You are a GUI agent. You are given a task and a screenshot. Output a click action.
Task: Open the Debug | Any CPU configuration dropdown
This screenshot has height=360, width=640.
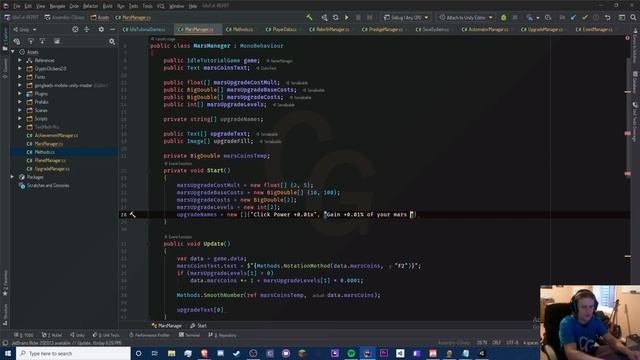[406, 18]
